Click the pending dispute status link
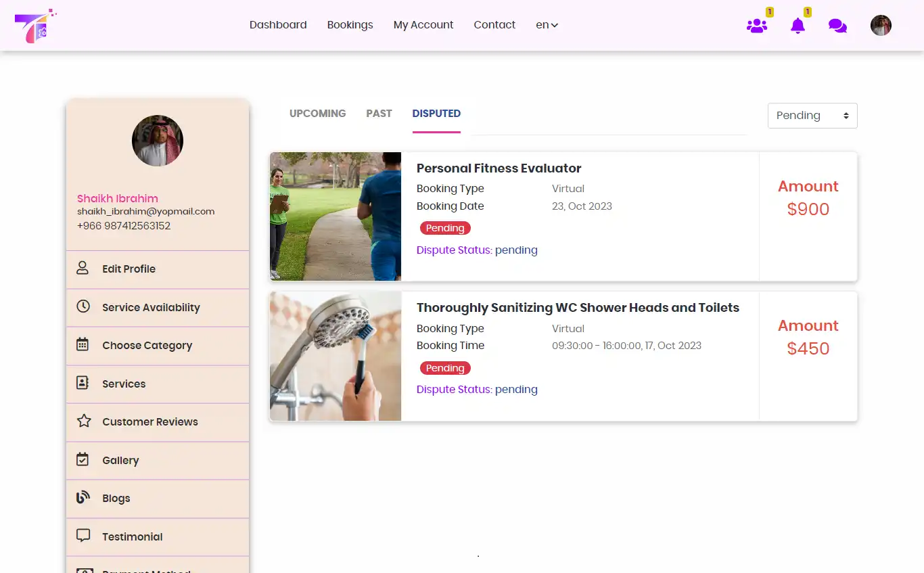Image resolution: width=924 pixels, height=573 pixels. 516,250
